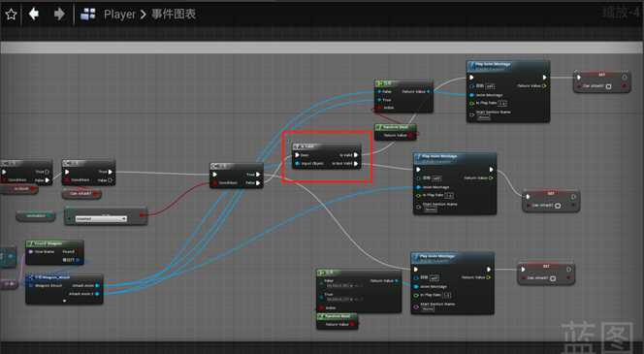
Task: Click Condition pin of Branch wired to Is Valid
Action: tap(214, 182)
